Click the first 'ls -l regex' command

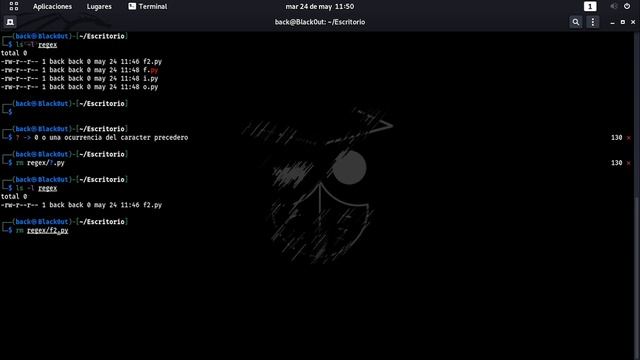pos(36,45)
